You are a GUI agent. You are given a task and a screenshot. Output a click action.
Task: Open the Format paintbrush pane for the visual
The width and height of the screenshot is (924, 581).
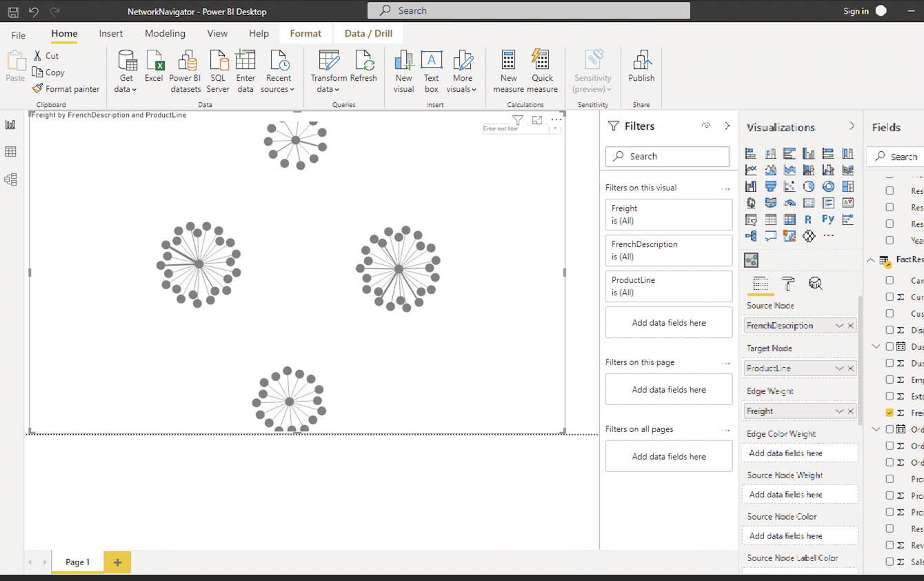[787, 284]
